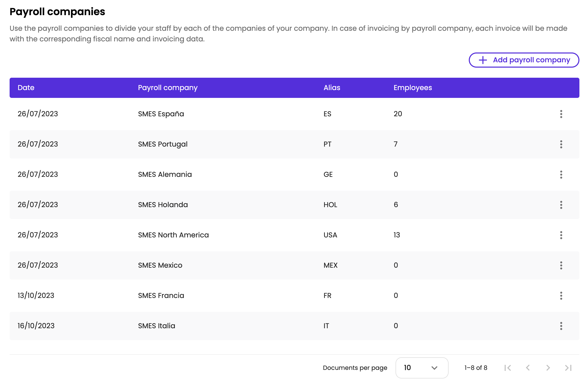This screenshot has height=383, width=588.
Task: Go to first page of results
Action: [508, 368]
